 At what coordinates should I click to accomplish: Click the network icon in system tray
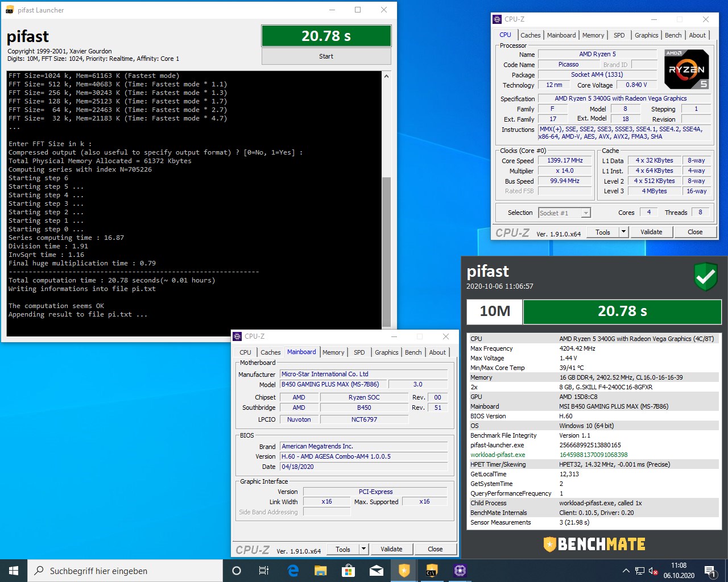pyautogui.click(x=640, y=571)
